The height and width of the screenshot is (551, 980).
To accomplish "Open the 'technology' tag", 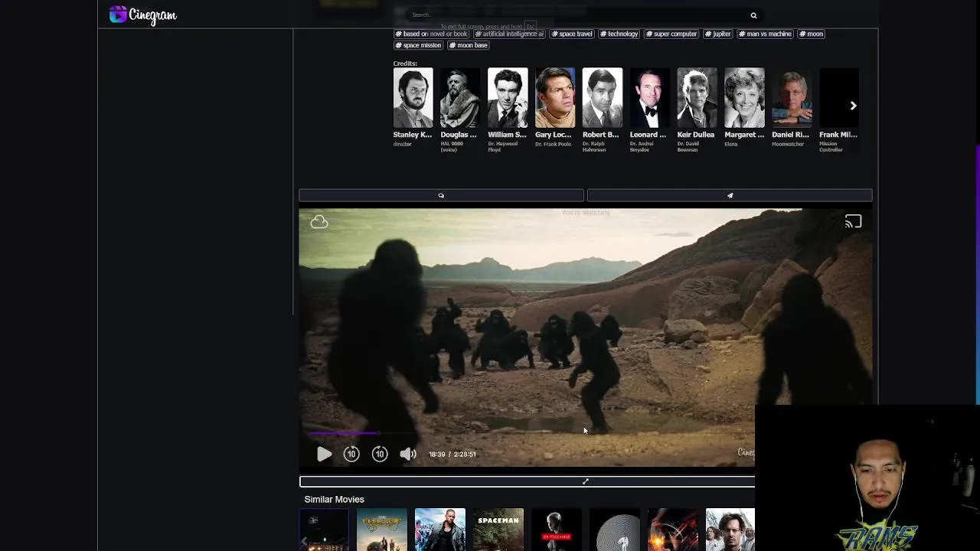I will point(619,34).
